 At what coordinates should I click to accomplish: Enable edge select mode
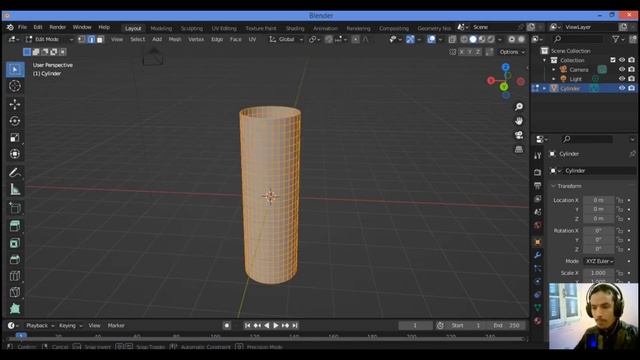91,39
